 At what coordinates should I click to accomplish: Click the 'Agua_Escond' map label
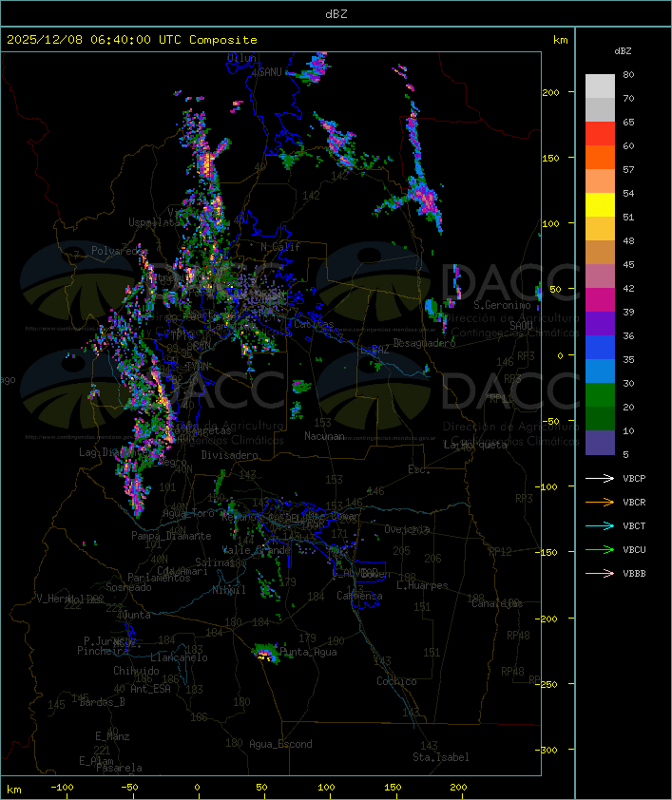pyautogui.click(x=280, y=744)
